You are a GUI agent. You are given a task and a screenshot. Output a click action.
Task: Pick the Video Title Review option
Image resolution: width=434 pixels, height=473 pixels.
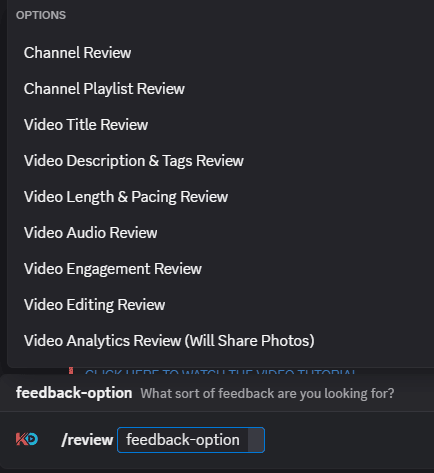pos(220,125)
